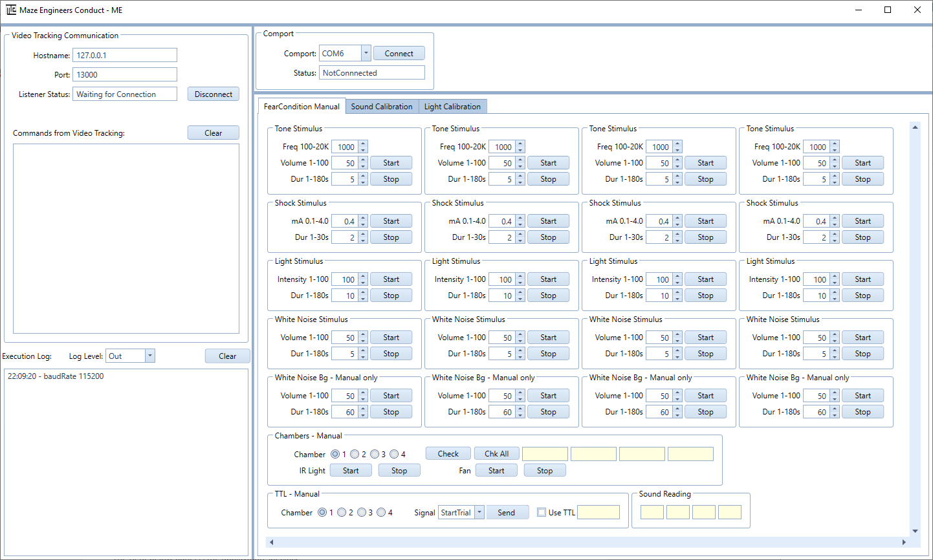Select Chamber 4 radio in TTL - Manual
This screenshot has width=933, height=560.
click(381, 512)
